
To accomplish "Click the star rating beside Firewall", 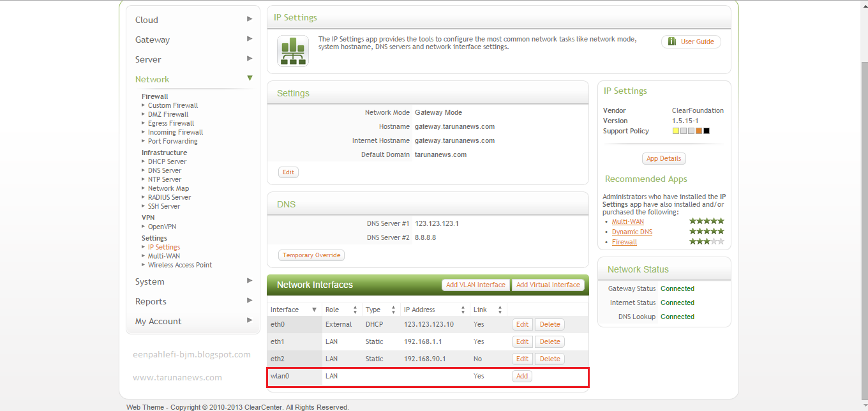I will pyautogui.click(x=706, y=242).
